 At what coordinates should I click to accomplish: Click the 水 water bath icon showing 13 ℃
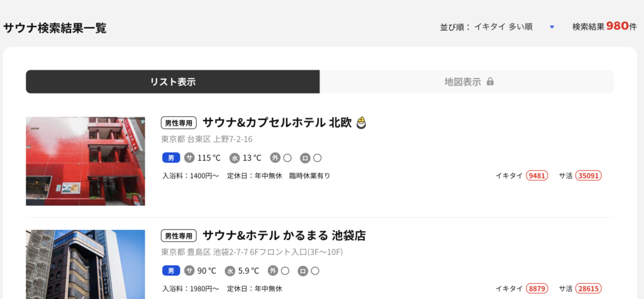point(235,158)
